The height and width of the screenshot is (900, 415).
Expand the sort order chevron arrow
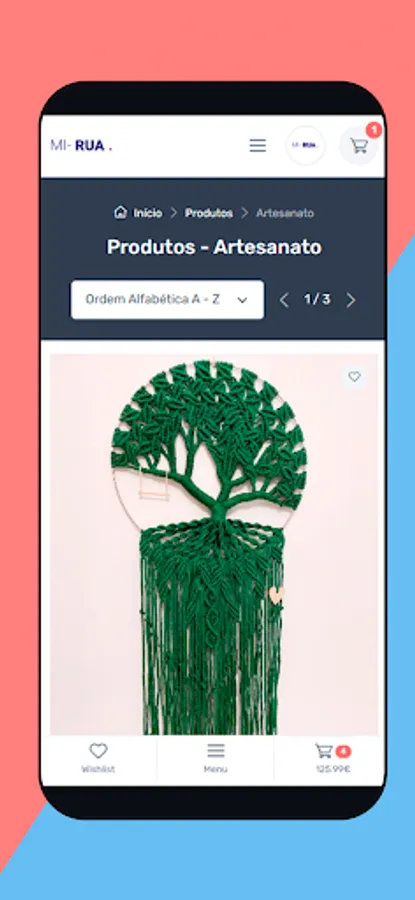coord(242,300)
